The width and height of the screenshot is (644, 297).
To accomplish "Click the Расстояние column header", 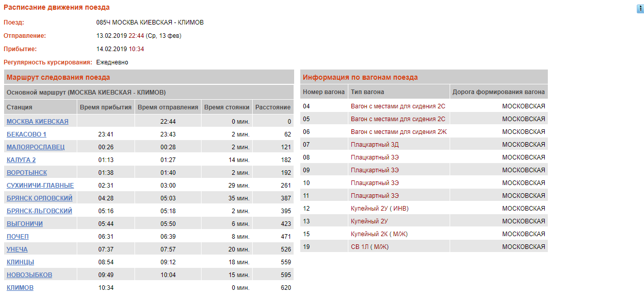I will tap(273, 107).
